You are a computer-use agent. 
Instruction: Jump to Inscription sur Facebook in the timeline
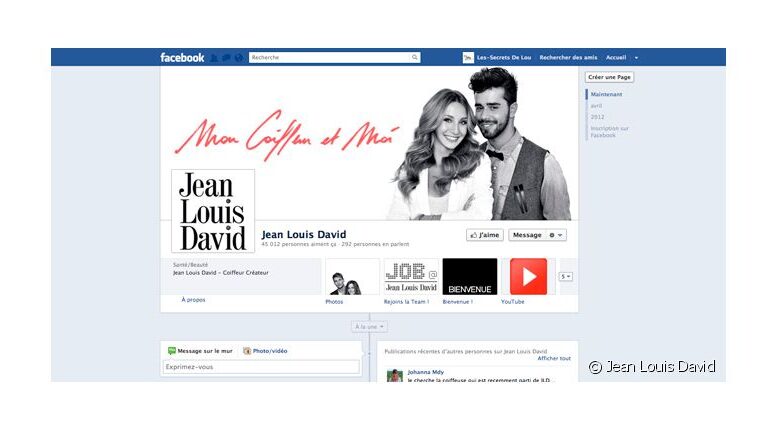pos(609,131)
